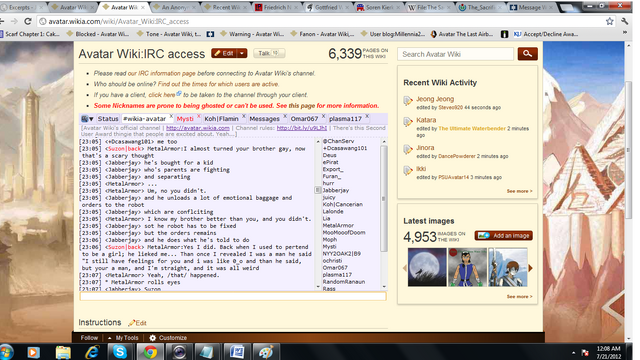Image resolution: width=640 pixels, height=360 pixels.
Task: Open the avatar.wikia.com topic link
Action: (198, 128)
